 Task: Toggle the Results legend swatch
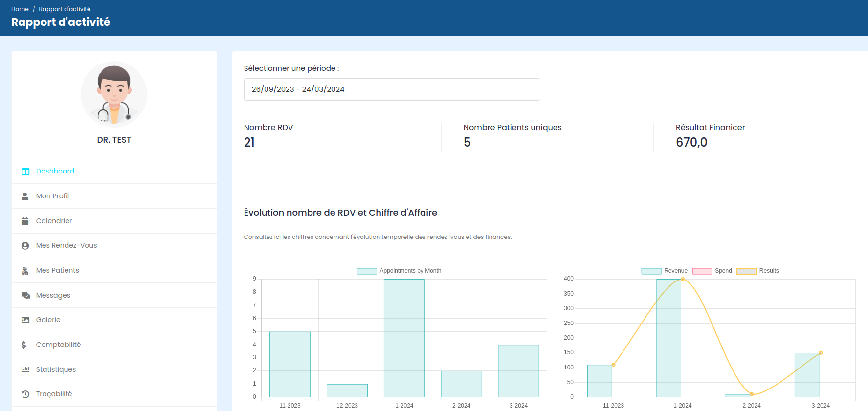point(747,271)
